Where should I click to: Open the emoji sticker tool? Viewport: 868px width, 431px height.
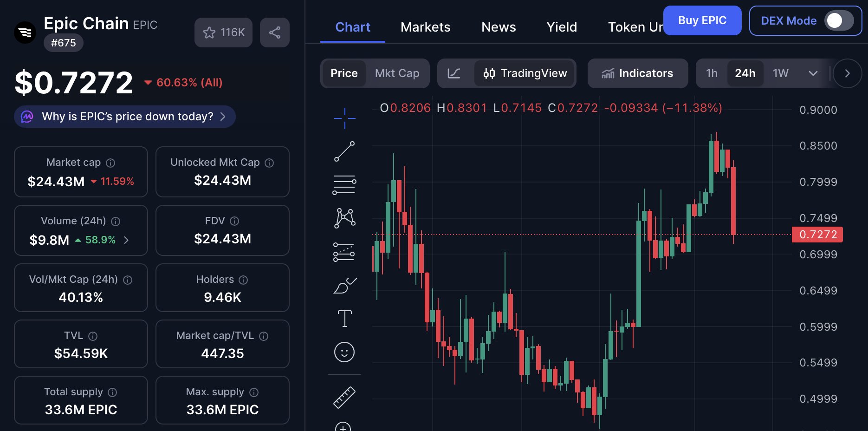344,352
